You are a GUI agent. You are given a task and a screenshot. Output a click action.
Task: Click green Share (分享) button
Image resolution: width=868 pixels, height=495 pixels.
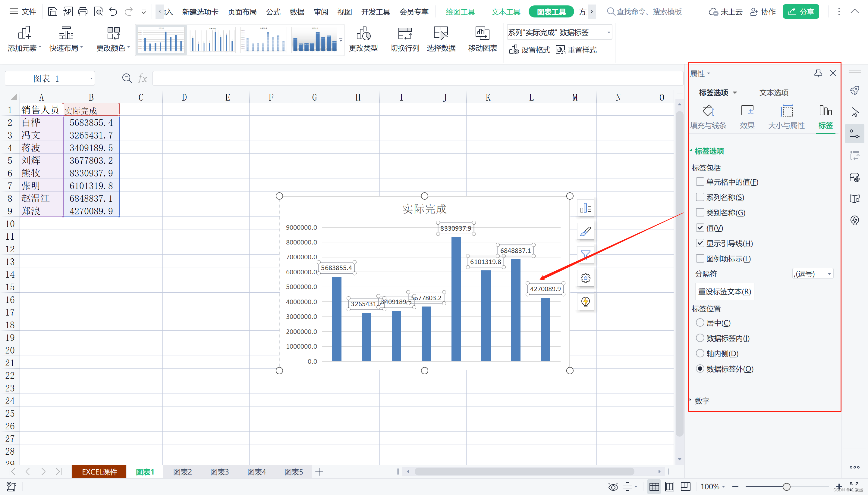tap(800, 12)
